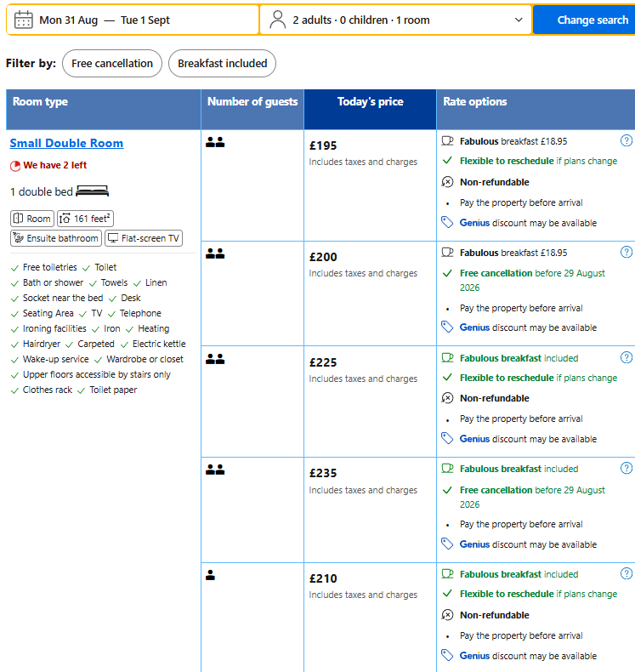Toggle the Free cancellation filter
The height and width of the screenshot is (672, 635).
(x=112, y=64)
